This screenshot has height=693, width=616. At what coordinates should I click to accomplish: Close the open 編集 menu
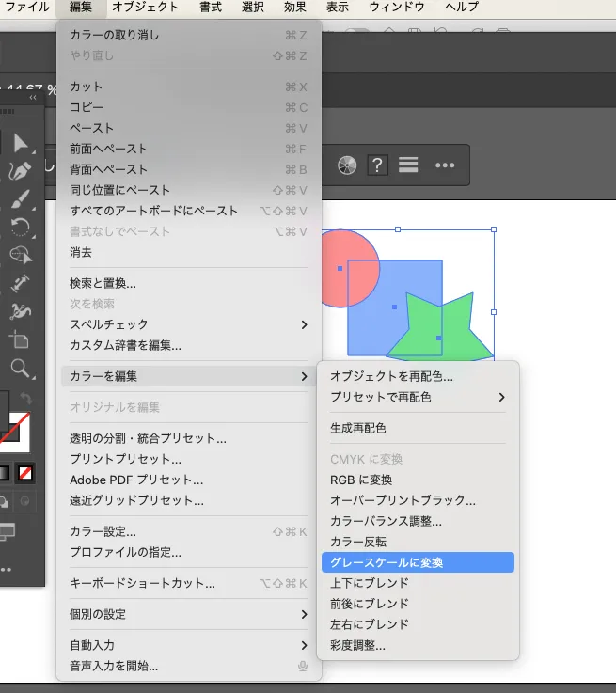pos(81,7)
